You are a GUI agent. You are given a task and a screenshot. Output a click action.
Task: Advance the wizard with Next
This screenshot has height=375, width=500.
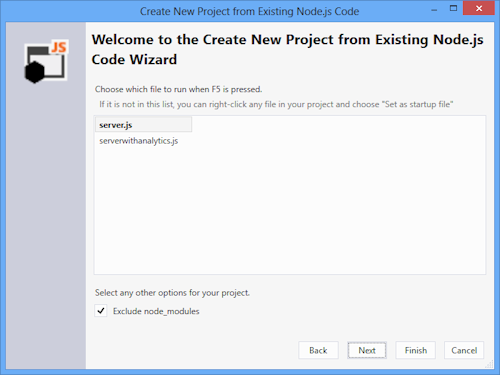(367, 350)
